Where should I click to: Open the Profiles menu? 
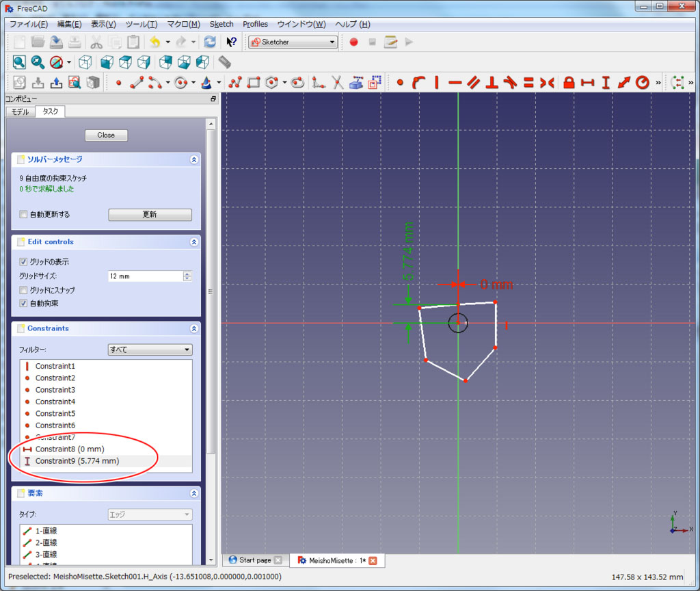(256, 24)
